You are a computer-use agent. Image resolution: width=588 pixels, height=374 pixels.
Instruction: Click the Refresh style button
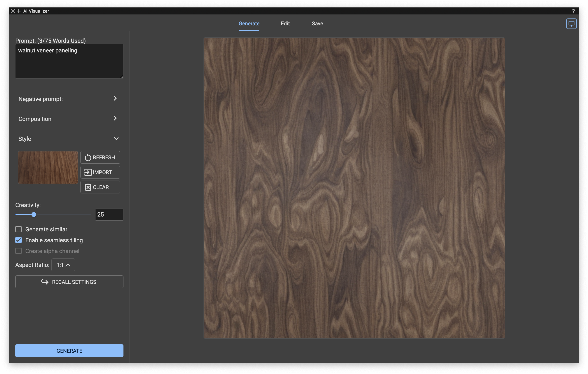pos(100,157)
